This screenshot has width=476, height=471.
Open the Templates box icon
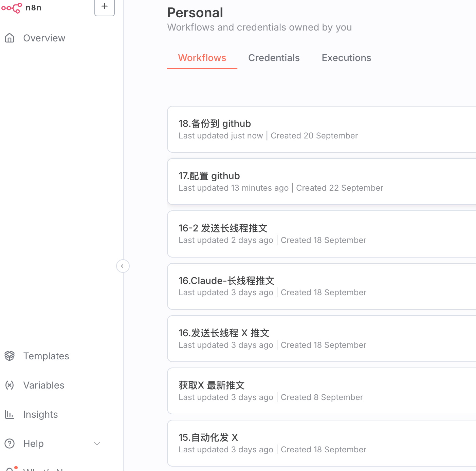[x=10, y=356]
